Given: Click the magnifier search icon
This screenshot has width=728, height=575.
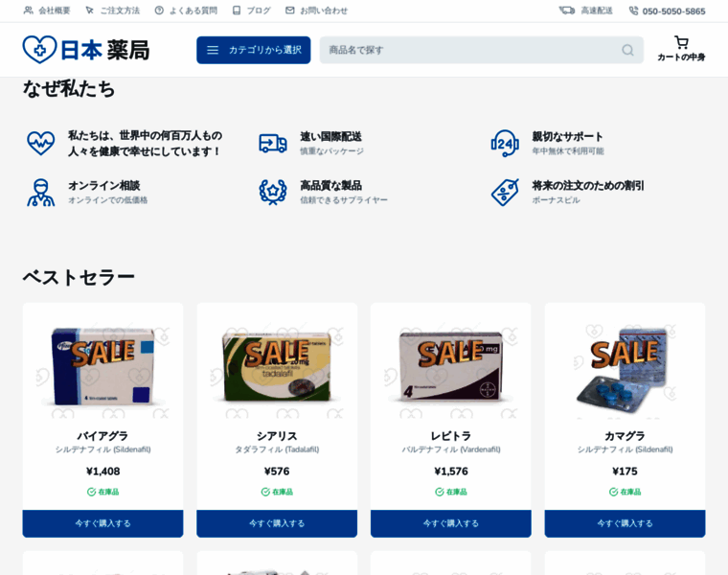Looking at the screenshot, I should tap(627, 50).
